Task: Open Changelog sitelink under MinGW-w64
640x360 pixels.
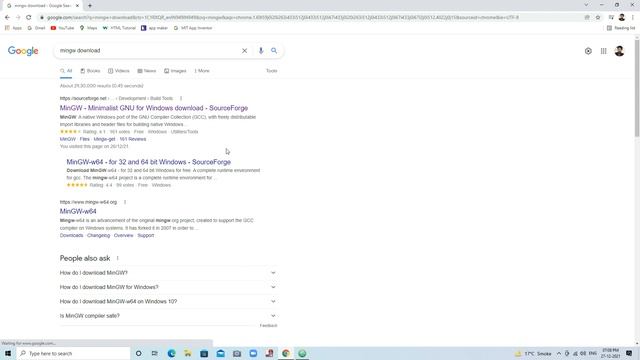Action: pyautogui.click(x=98, y=236)
